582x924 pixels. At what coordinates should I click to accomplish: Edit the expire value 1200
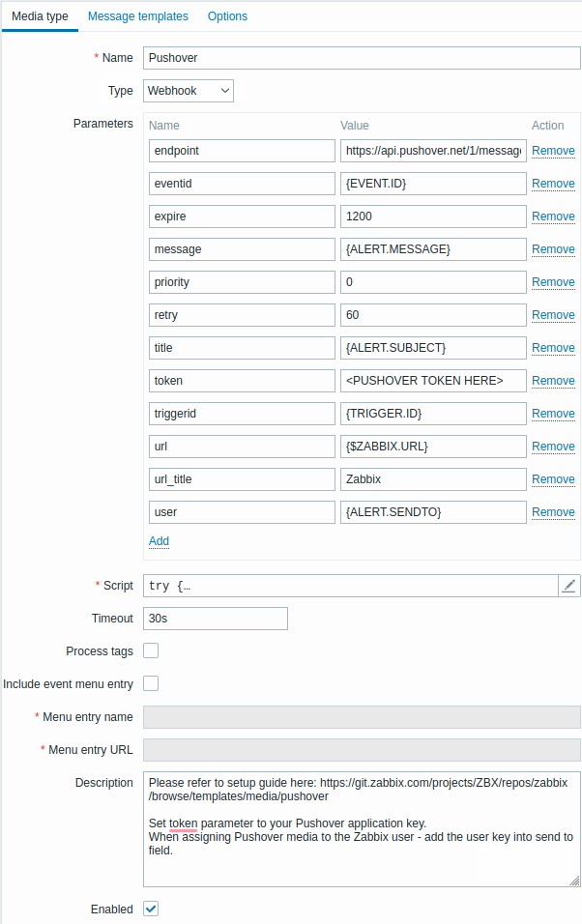(x=433, y=217)
